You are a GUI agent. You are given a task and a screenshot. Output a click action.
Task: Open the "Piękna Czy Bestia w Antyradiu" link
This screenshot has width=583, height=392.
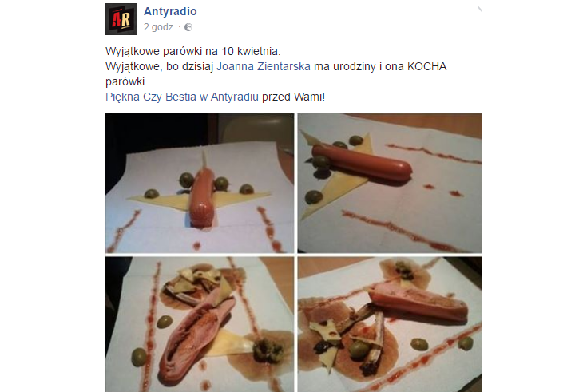pos(182,97)
